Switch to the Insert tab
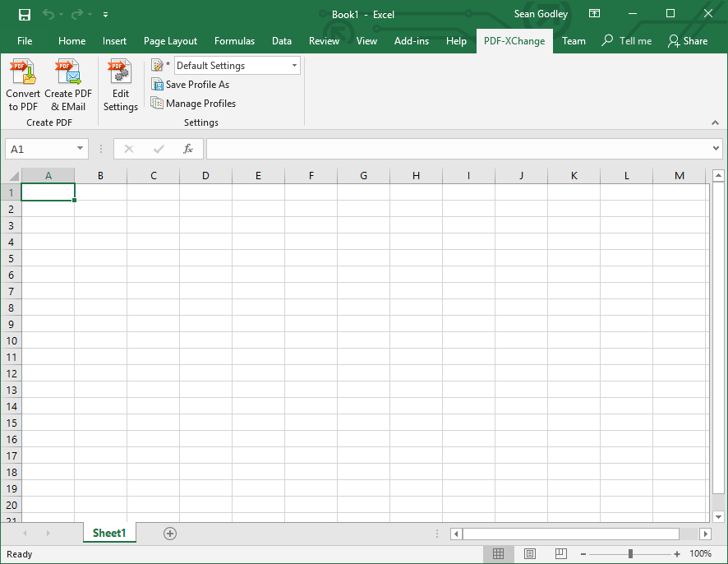Image resolution: width=728 pixels, height=564 pixels. (x=114, y=41)
